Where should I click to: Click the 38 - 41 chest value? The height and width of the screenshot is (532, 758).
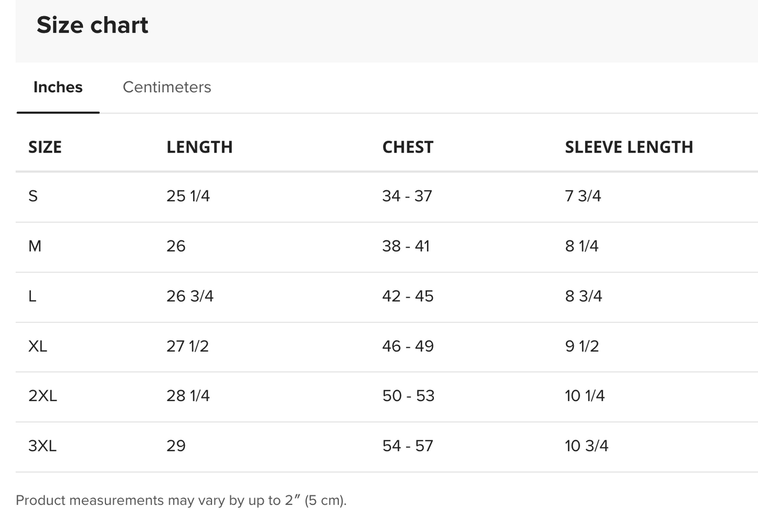coord(406,246)
